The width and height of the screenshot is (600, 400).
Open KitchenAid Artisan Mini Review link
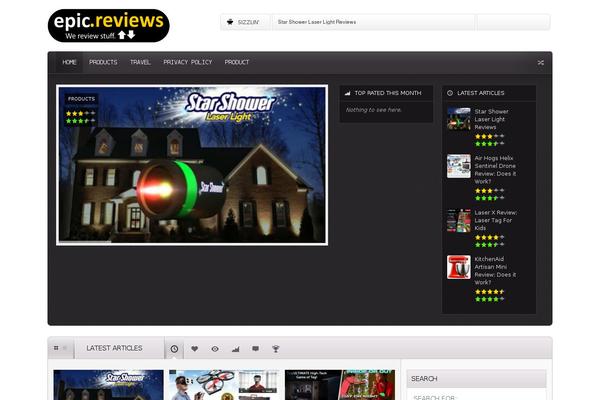[495, 271]
